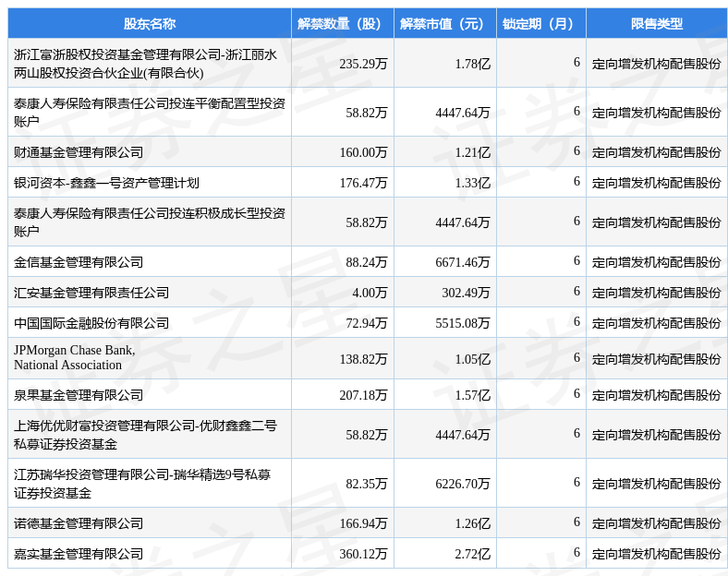Select 定向增发机构配售股份 in 嘉实基金 row
The image size is (728, 576).
[x=657, y=554]
